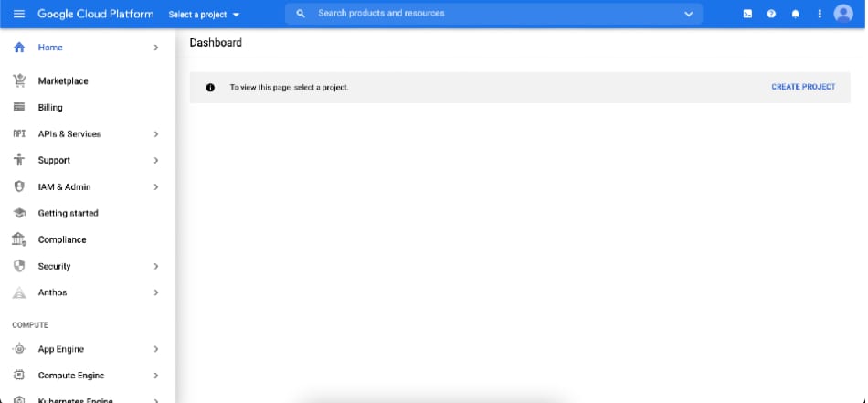Click the Compute Engine chip icon

coord(19,376)
